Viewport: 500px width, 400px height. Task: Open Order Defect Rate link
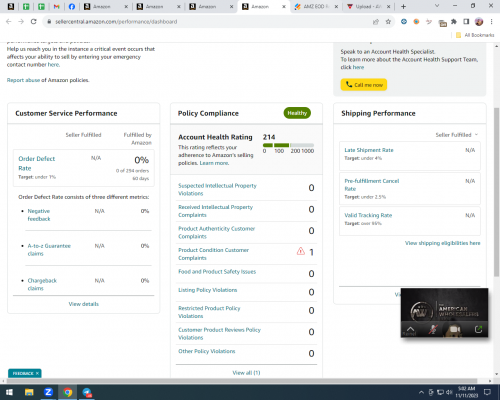coord(37,163)
